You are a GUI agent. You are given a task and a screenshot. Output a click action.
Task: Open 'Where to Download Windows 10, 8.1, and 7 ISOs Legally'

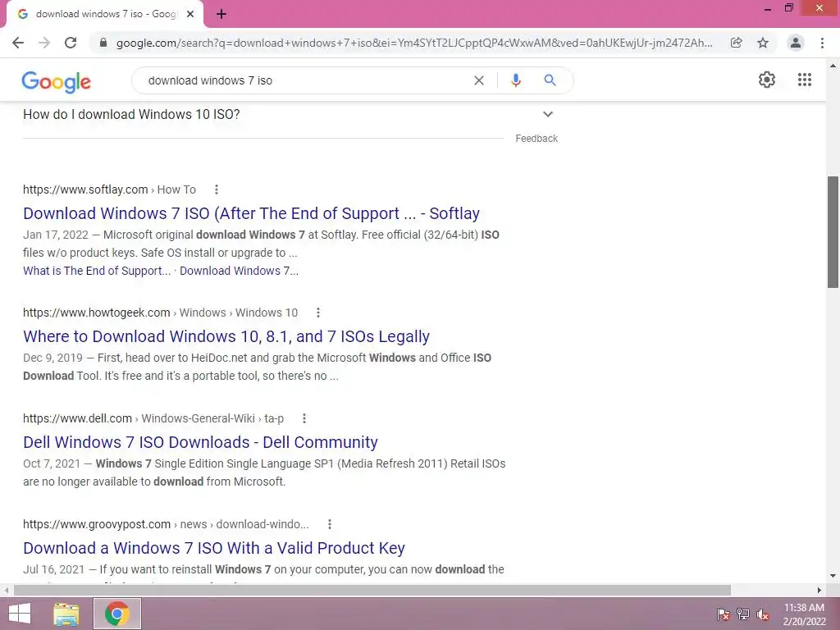pyautogui.click(x=226, y=336)
